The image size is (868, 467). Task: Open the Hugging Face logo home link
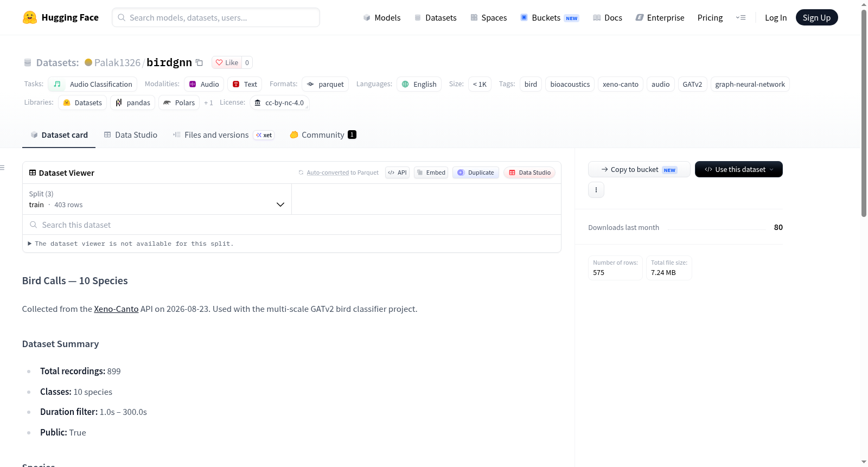coord(60,17)
